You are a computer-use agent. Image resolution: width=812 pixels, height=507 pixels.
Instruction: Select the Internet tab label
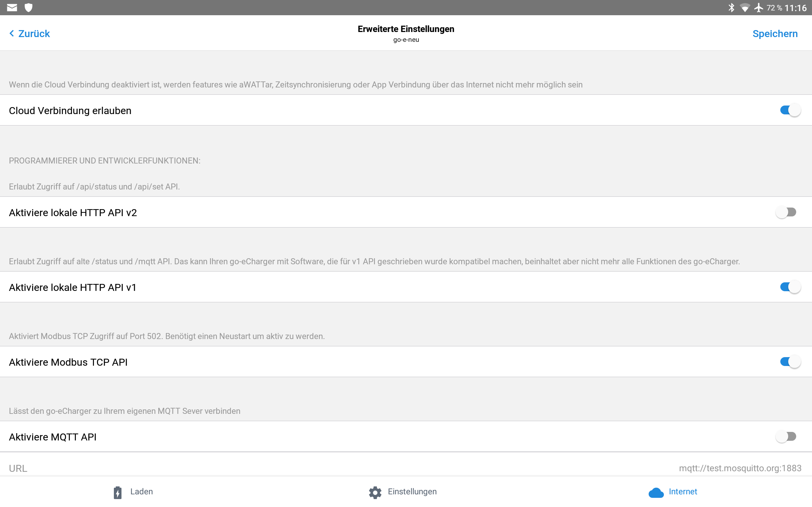tap(683, 491)
